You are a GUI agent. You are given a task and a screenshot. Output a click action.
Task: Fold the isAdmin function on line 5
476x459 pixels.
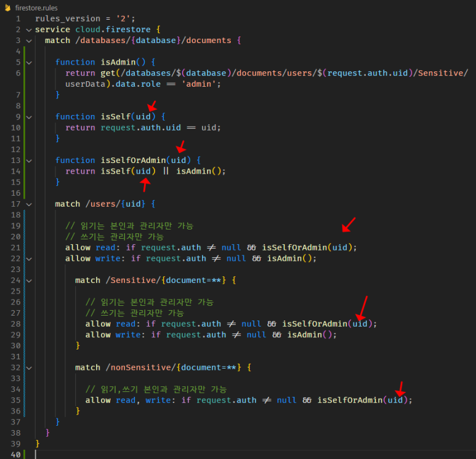(x=29, y=63)
